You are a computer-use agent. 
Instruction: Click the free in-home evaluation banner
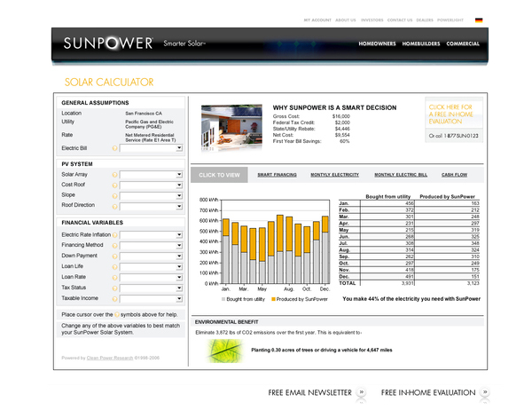pyautogui.click(x=454, y=120)
